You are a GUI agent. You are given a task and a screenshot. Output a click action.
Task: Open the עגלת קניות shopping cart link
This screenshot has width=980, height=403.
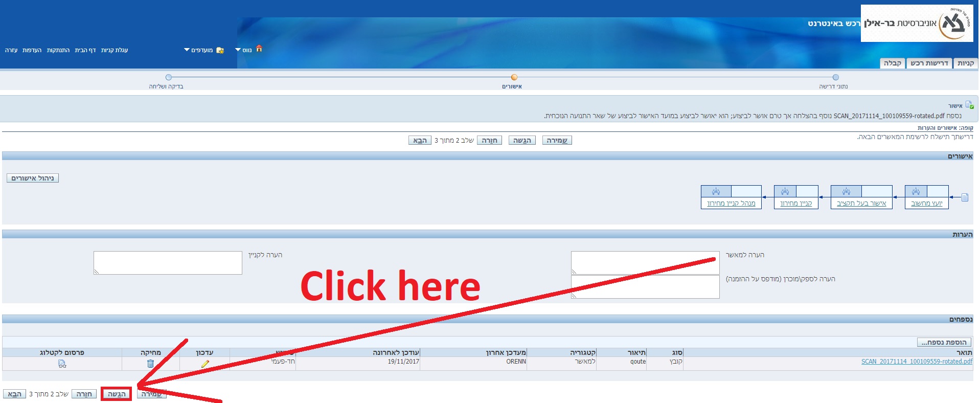click(115, 50)
